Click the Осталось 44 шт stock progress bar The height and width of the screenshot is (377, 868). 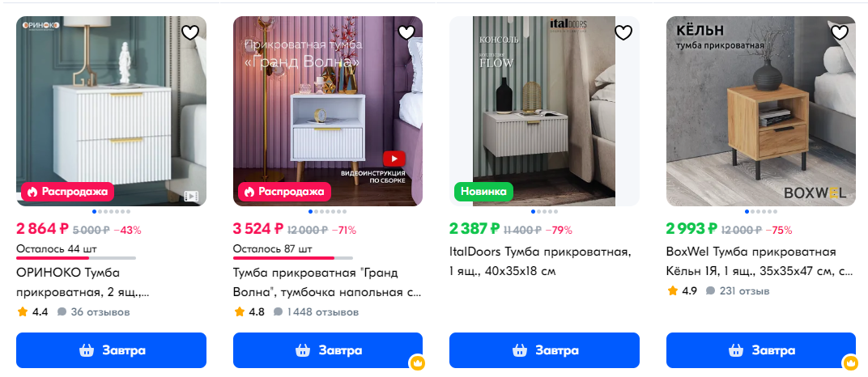pyautogui.click(x=76, y=258)
